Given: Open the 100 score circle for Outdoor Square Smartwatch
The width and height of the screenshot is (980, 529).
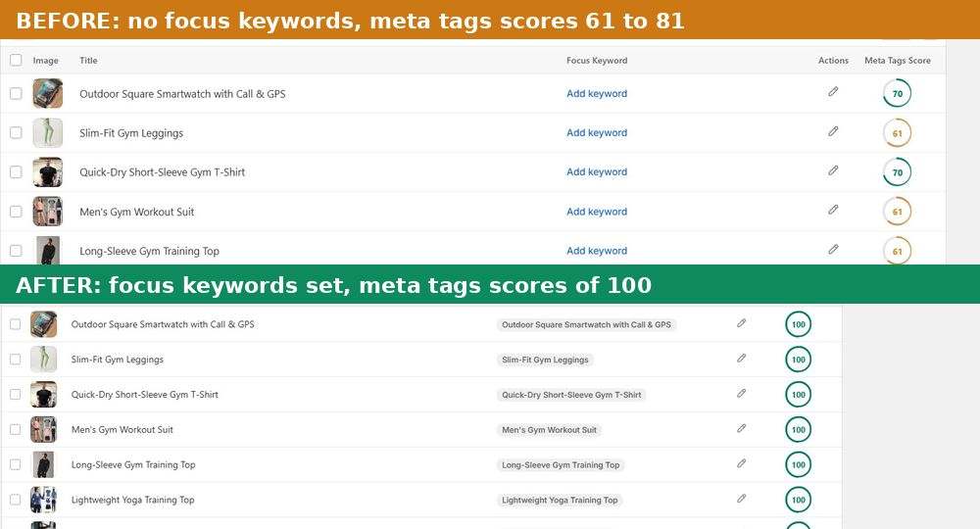Looking at the screenshot, I should (798, 324).
